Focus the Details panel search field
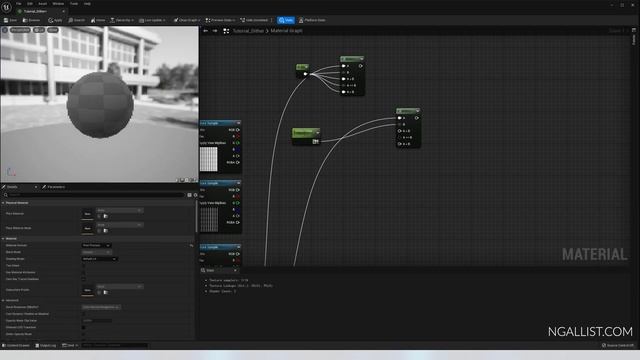 coord(96,195)
